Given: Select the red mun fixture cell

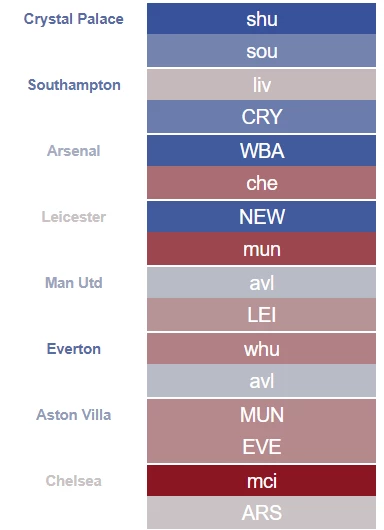Looking at the screenshot, I should coord(261,248).
